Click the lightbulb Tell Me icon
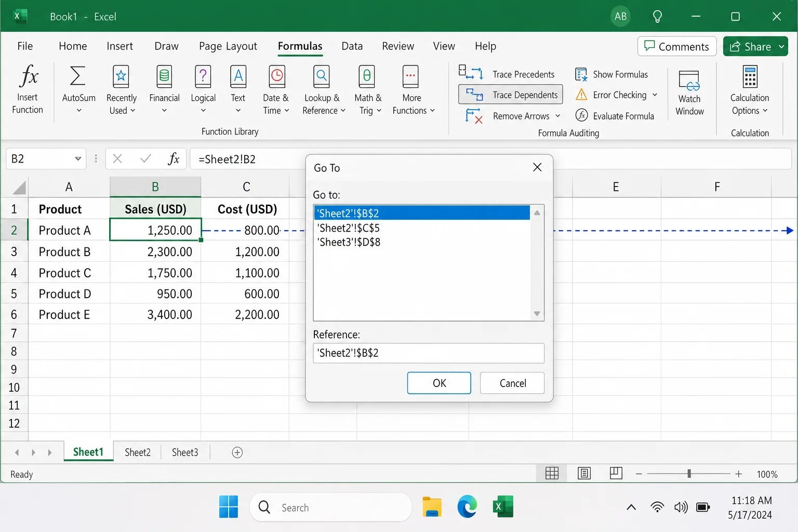The height and width of the screenshot is (532, 798). click(657, 17)
